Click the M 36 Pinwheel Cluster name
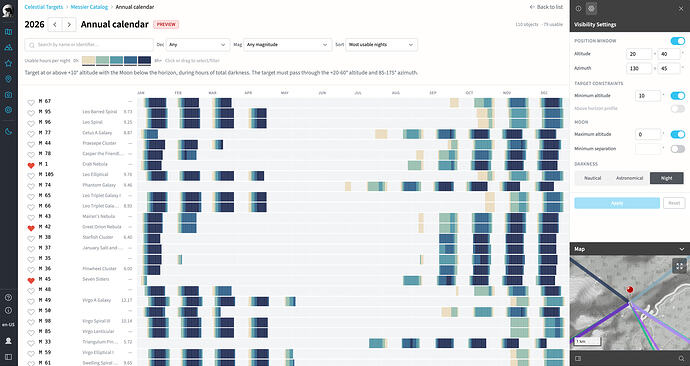Screen dimensions: 690x366 pos(99,269)
